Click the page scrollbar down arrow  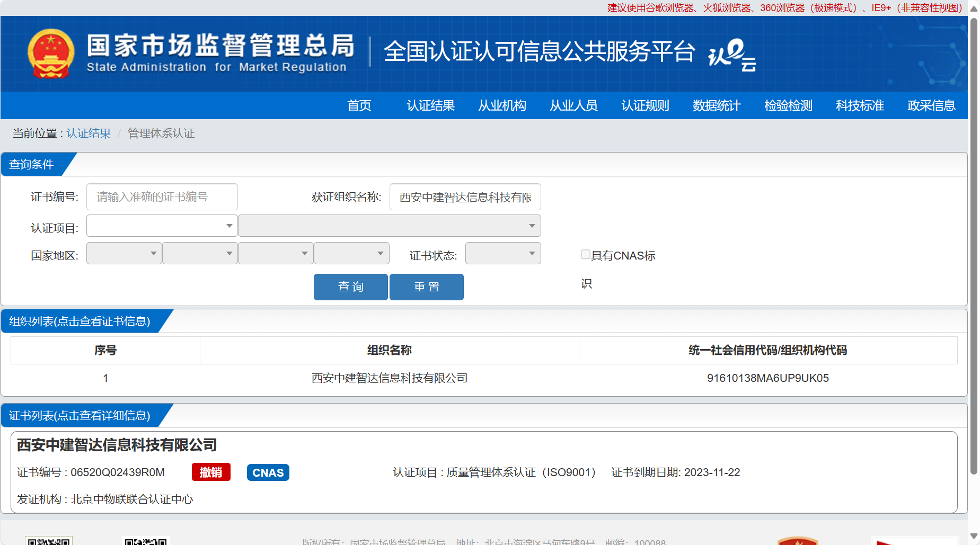974,536
